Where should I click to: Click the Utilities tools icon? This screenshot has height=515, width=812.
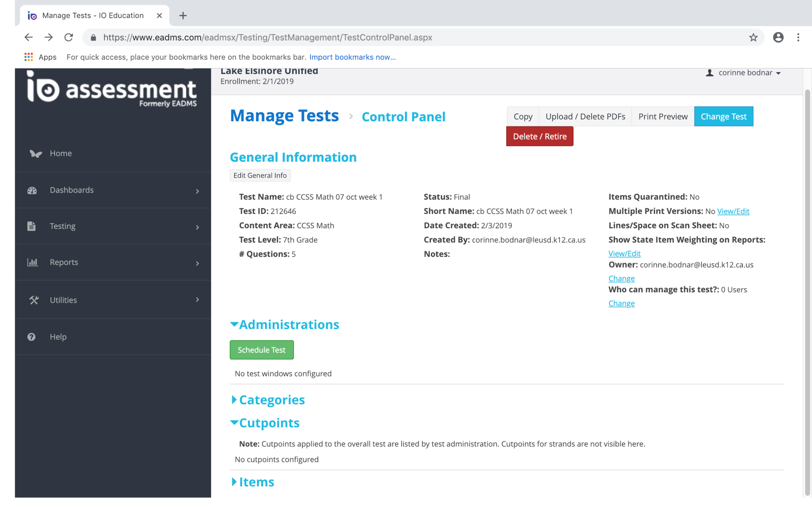[x=33, y=300]
